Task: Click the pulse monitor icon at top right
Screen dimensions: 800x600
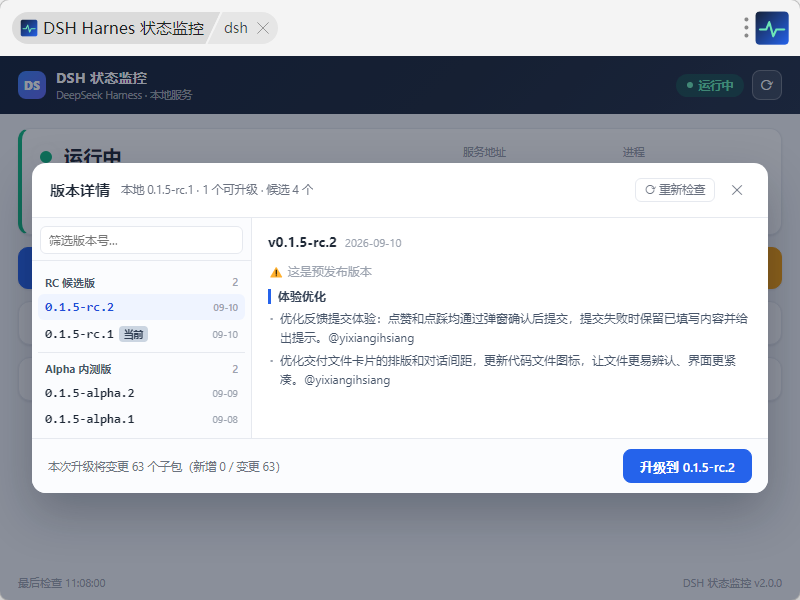Action: tap(772, 28)
